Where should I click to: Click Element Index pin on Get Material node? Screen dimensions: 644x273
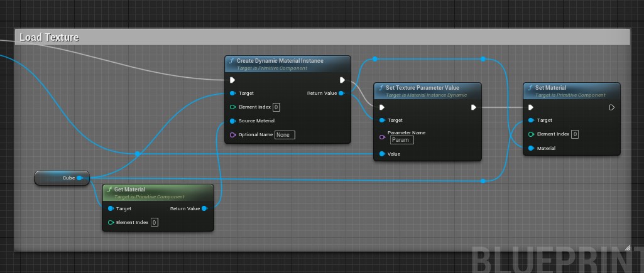(111, 223)
